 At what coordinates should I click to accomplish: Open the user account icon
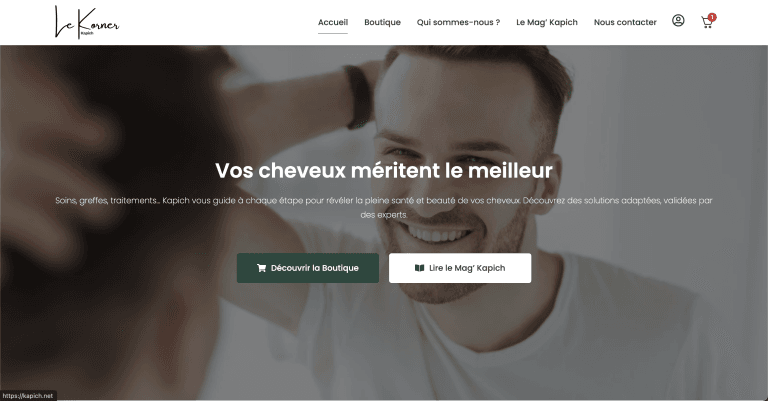678,21
